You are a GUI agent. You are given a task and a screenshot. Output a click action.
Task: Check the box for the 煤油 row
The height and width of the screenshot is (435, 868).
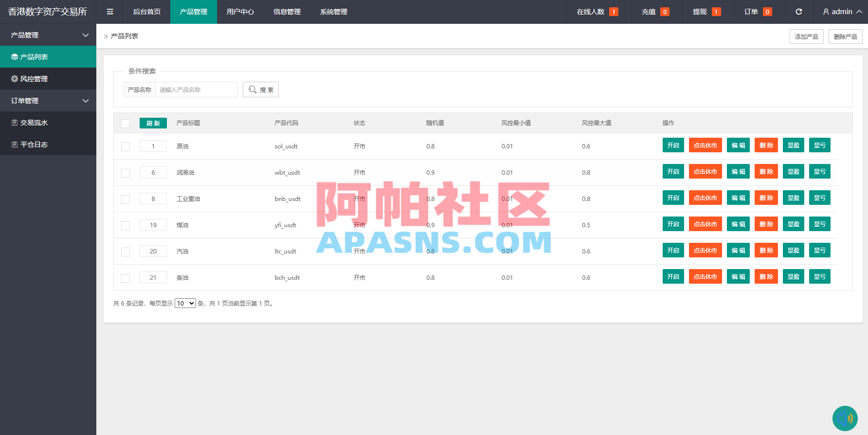(x=126, y=226)
